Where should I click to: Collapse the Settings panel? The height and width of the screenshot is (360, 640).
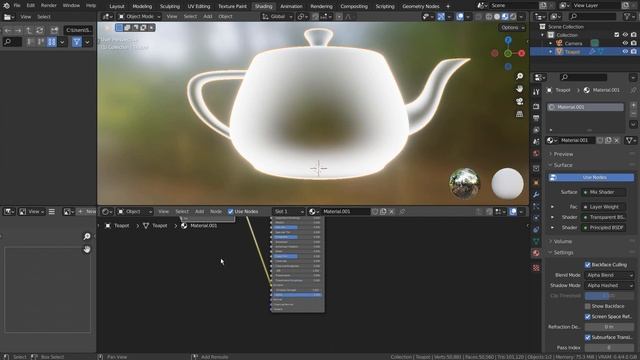tap(563, 253)
